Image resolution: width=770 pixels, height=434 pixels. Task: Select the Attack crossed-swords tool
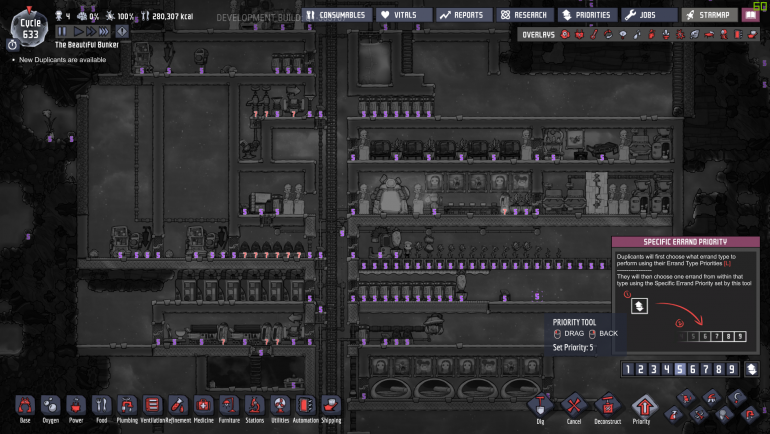(699, 415)
